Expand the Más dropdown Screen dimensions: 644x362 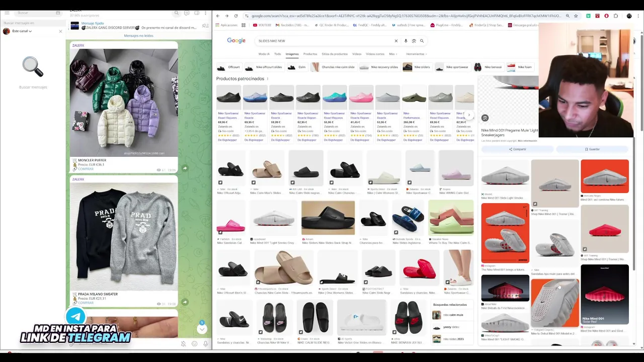point(393,54)
